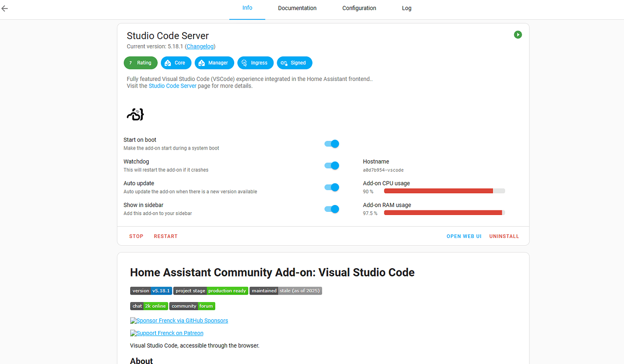Click the project stage production ready badge
The width and height of the screenshot is (624, 364).
(x=211, y=291)
